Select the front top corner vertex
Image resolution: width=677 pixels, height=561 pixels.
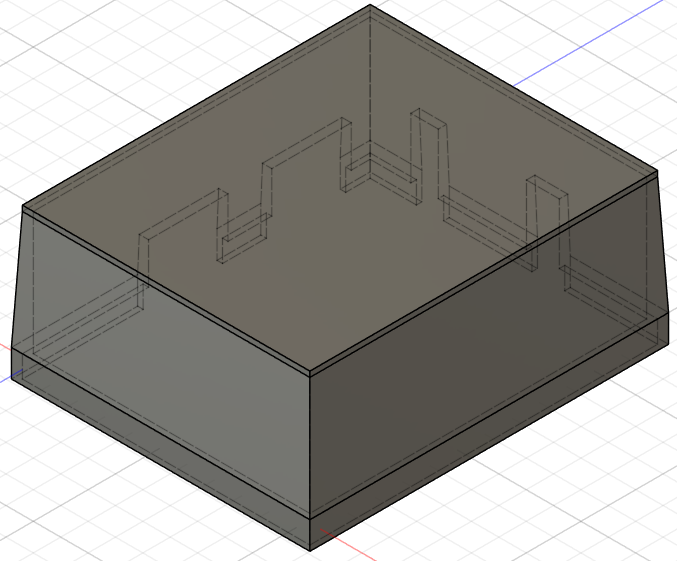pos(310,370)
